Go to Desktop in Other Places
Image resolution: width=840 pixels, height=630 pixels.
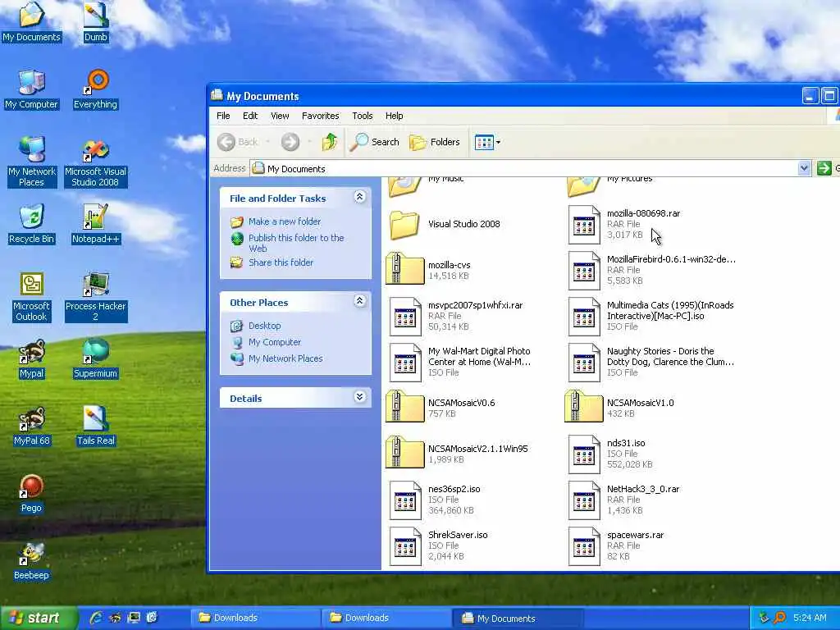[x=265, y=326]
